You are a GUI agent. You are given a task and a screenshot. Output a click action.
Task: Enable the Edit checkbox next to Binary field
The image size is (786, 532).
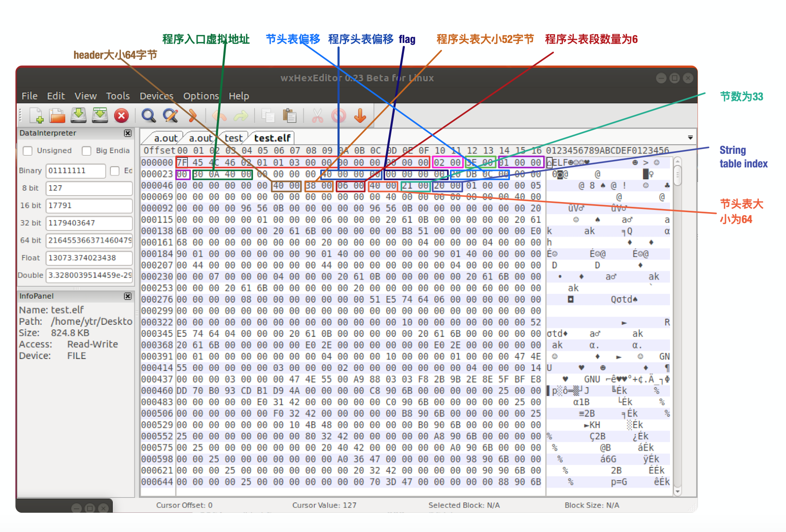pos(113,171)
